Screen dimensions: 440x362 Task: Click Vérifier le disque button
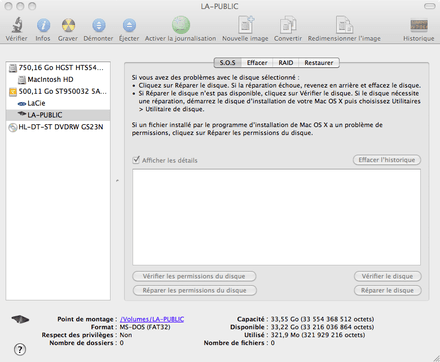pos(387,276)
